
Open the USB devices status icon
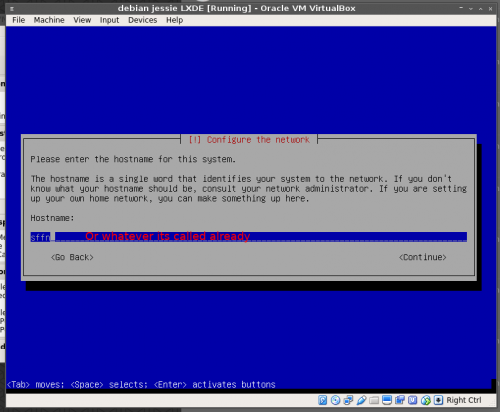[x=361, y=400]
